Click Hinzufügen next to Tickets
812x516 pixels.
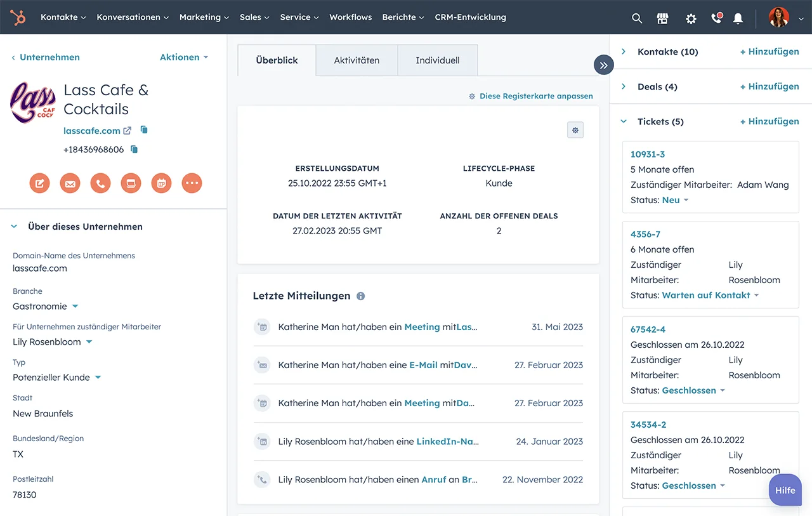769,122
